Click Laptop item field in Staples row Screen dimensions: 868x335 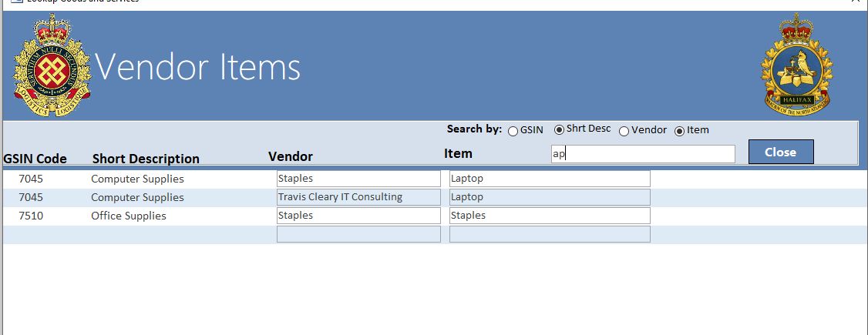coord(550,179)
